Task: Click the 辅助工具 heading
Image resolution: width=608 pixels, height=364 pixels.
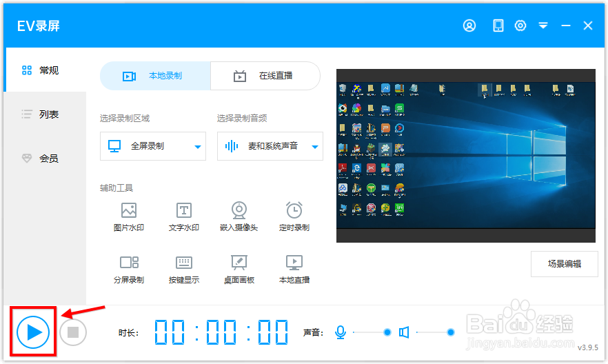Action: pyautogui.click(x=116, y=188)
